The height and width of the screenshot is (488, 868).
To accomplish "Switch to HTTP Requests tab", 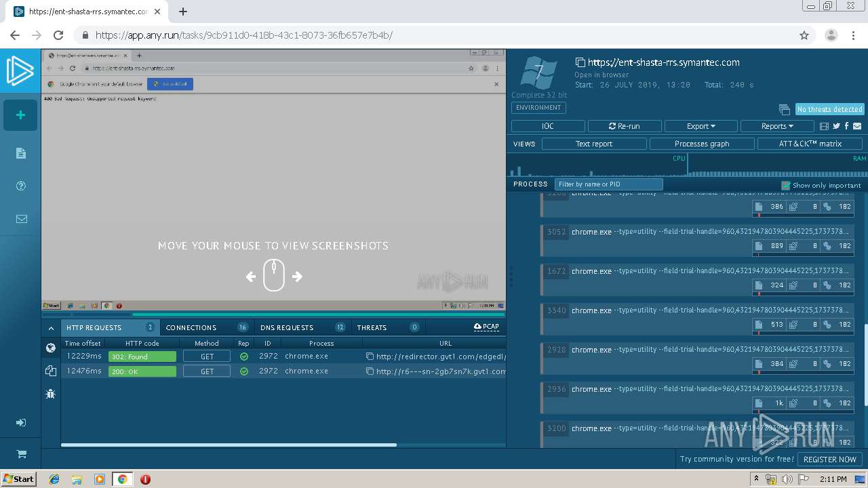I will pos(111,327).
